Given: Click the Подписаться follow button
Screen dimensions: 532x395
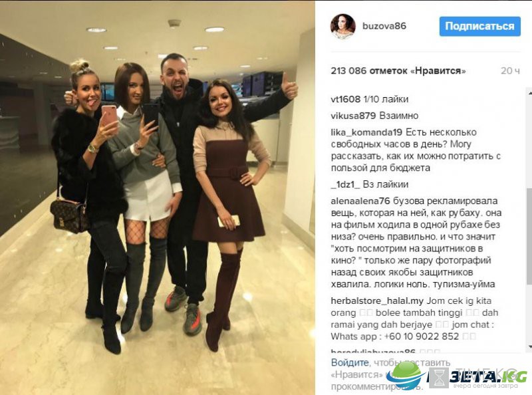Looking at the screenshot, I should tap(479, 26).
